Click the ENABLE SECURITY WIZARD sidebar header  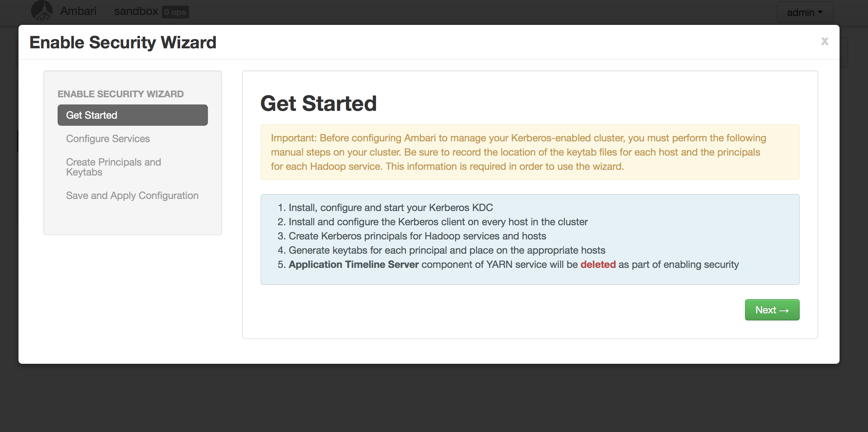120,94
